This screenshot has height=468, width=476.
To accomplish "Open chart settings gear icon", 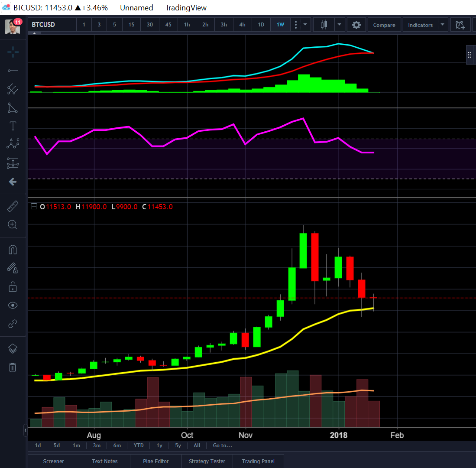I will pos(356,25).
